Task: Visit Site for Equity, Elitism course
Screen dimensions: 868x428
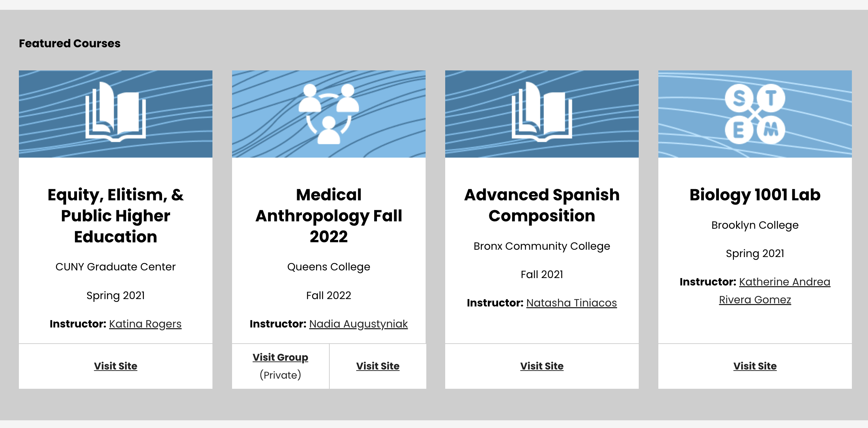Action: pos(115,366)
